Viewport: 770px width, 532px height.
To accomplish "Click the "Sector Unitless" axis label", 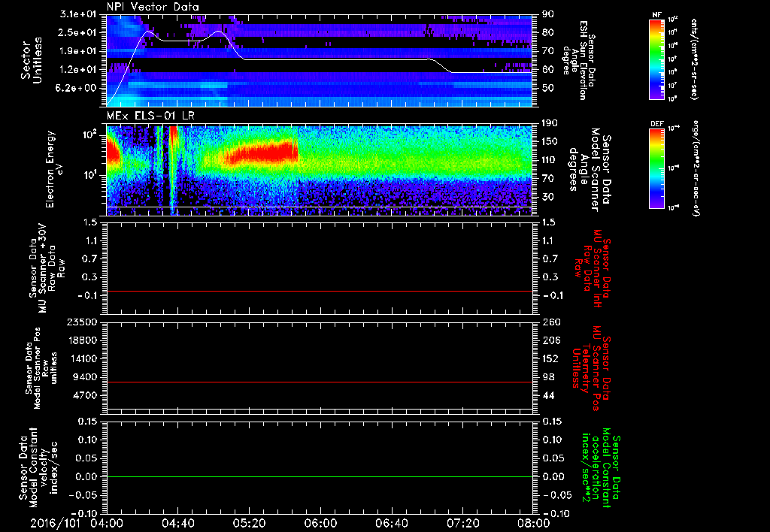I will tap(32, 60).
